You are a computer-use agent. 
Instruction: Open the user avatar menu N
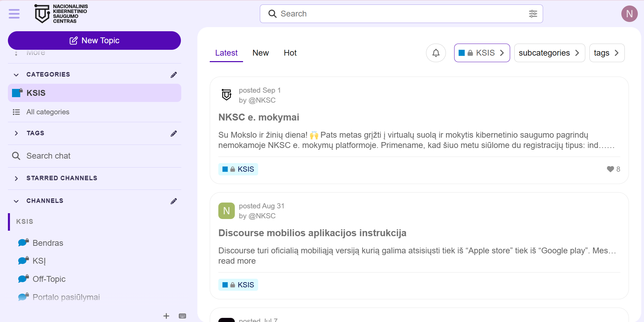[x=629, y=14]
